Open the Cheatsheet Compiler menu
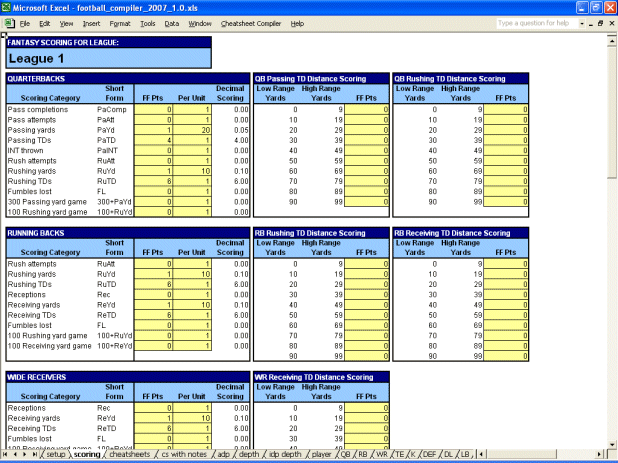This screenshot has width=618, height=463. pyautogui.click(x=251, y=24)
